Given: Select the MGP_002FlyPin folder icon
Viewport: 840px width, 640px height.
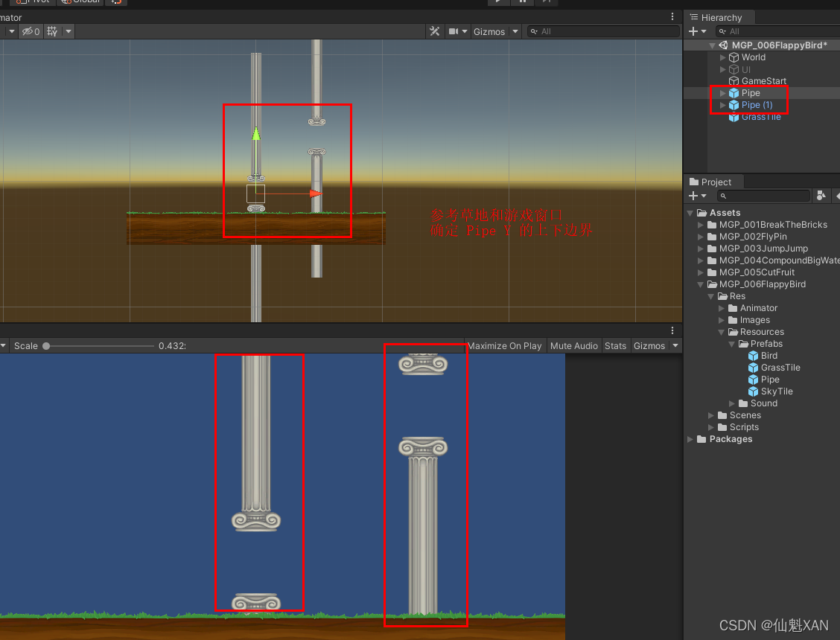Looking at the screenshot, I should (712, 237).
